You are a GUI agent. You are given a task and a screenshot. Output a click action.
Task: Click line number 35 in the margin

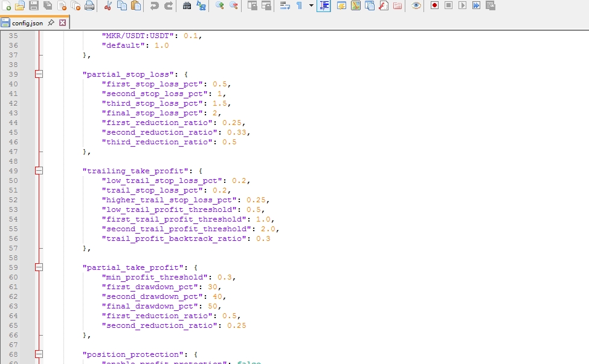pyautogui.click(x=13, y=36)
